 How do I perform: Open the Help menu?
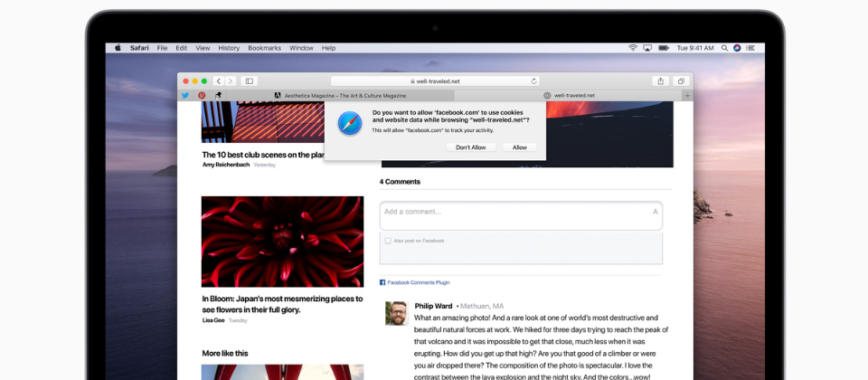329,48
